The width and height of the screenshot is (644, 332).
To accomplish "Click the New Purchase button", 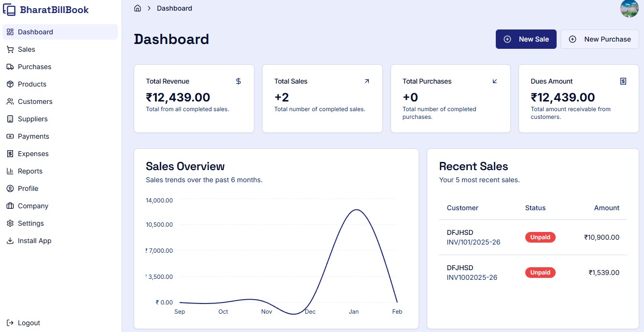I will pyautogui.click(x=600, y=39).
